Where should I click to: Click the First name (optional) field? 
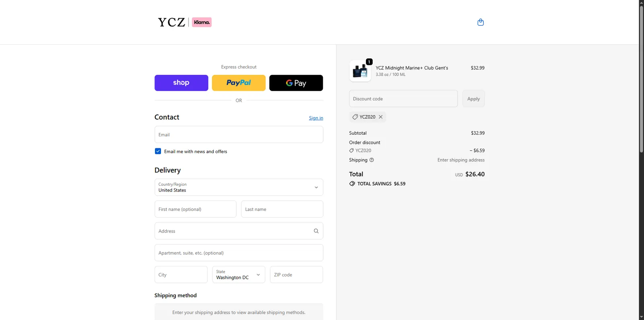coord(195,209)
